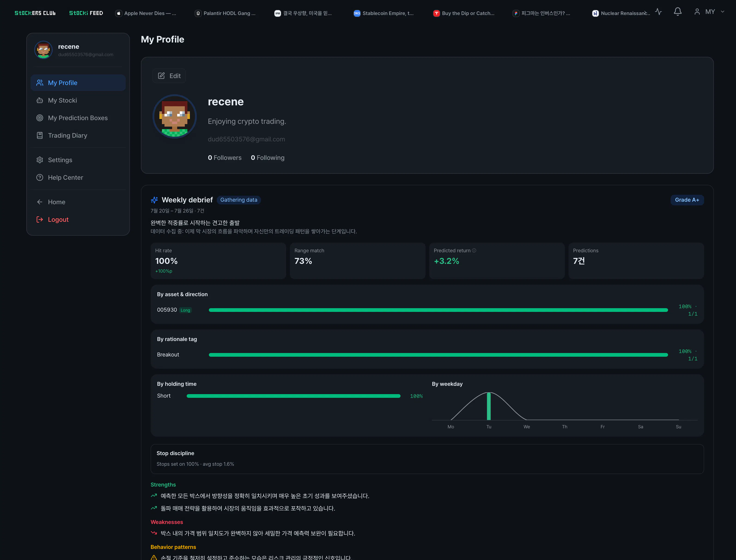Click the Breakout rationale progress bar
Image resolution: width=736 pixels, height=560 pixels.
pos(438,355)
